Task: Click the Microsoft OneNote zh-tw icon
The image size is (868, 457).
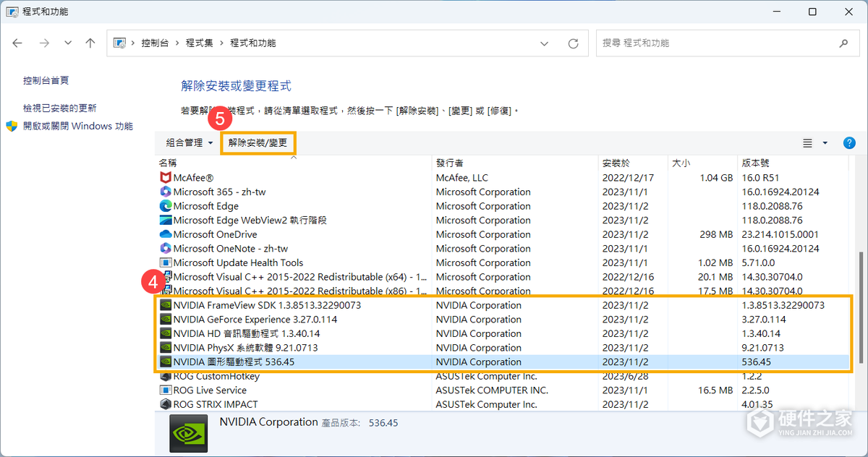Action: click(166, 249)
